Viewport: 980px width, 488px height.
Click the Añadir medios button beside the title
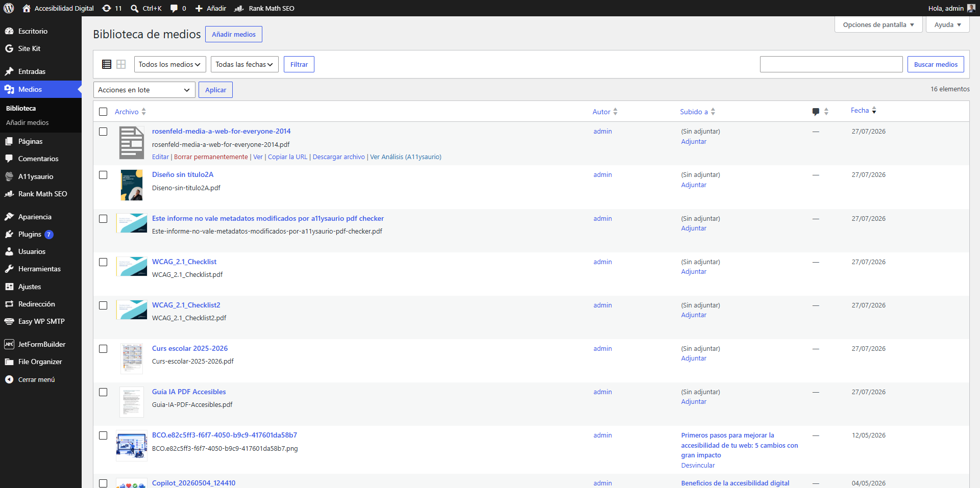coord(234,34)
